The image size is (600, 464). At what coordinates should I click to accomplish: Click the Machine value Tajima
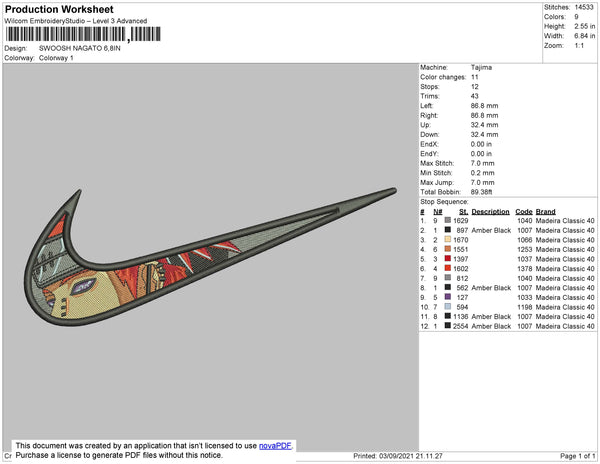click(481, 67)
